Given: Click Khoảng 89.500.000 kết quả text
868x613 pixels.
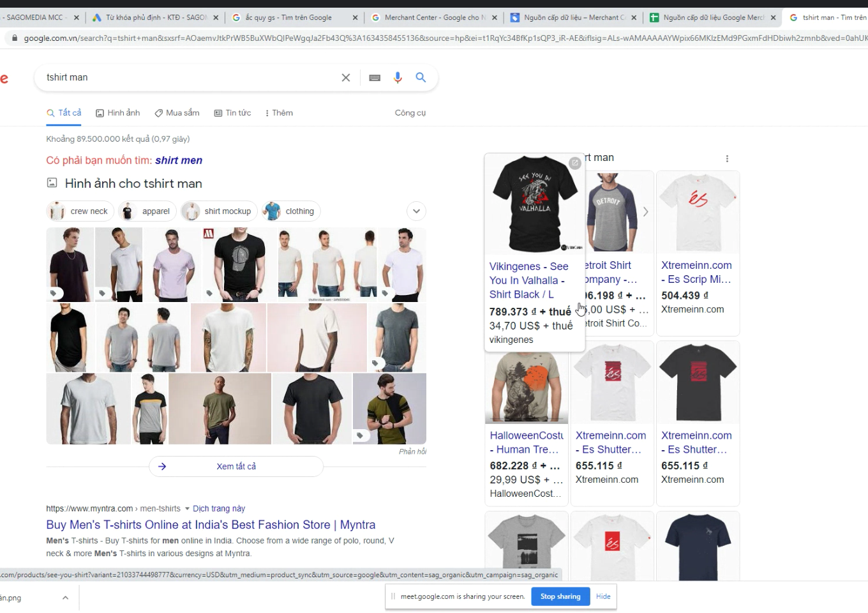Looking at the screenshot, I should (x=118, y=139).
